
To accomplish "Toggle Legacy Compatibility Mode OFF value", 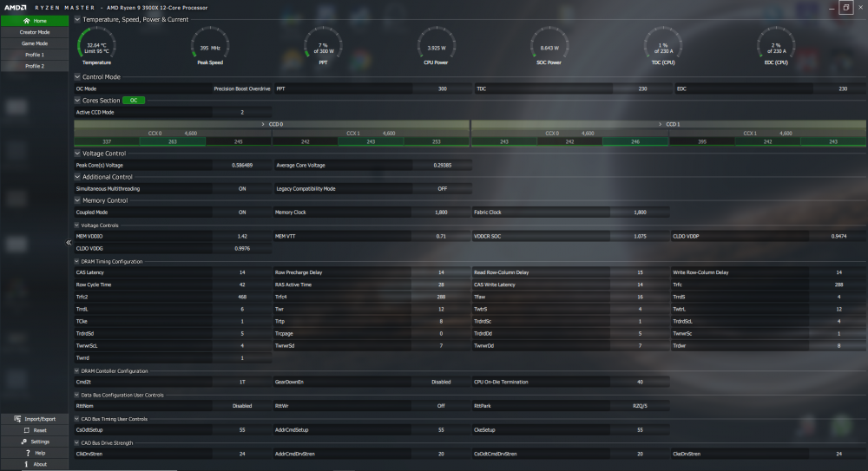I will 442,189.
